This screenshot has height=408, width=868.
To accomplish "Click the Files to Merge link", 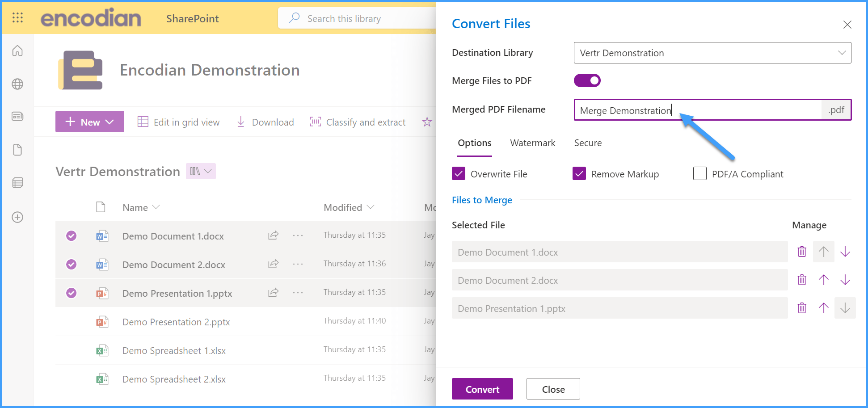I will point(482,200).
